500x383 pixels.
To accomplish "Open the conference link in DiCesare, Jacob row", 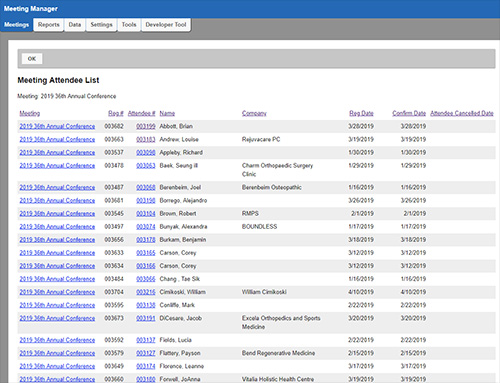I will pos(57,318).
